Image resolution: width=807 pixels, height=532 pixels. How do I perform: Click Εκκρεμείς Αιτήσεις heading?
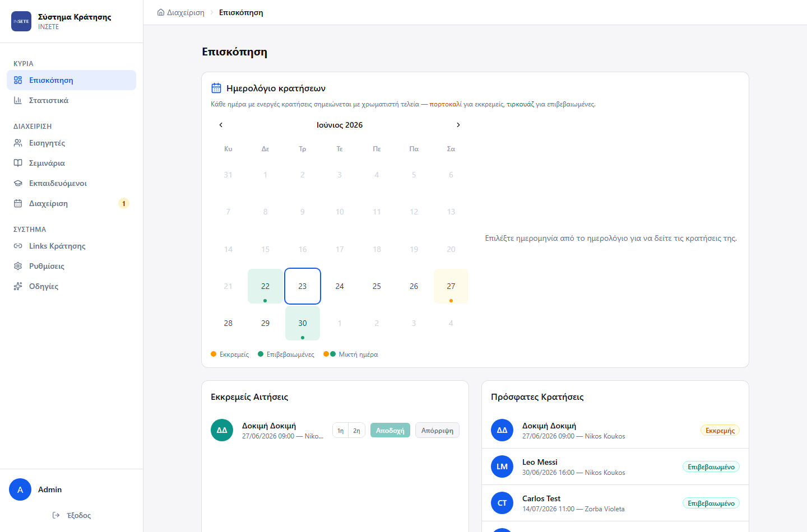[249, 396]
